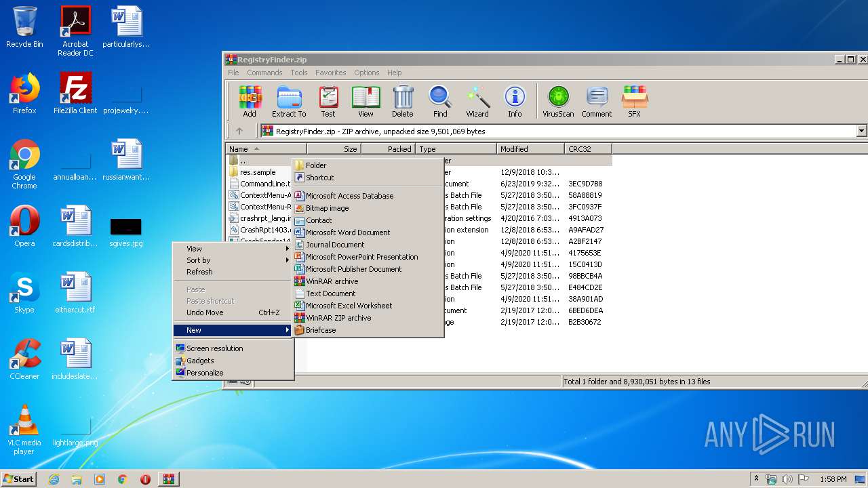Open the Find tool

pyautogui.click(x=440, y=102)
